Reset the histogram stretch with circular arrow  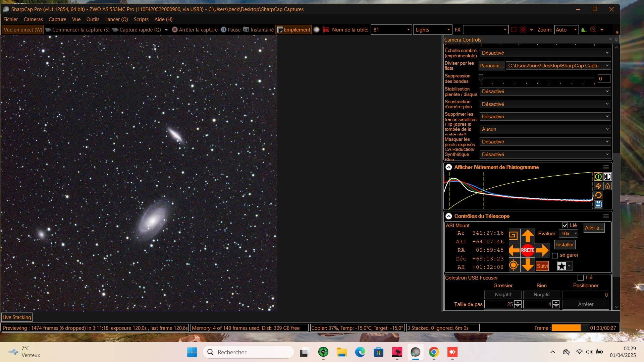click(x=598, y=195)
